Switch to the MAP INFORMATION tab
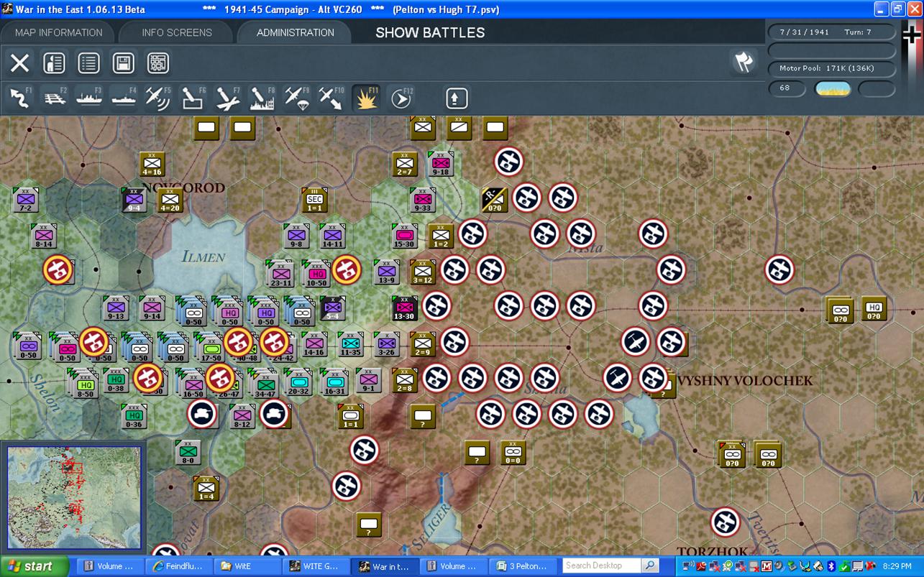 coord(59,32)
